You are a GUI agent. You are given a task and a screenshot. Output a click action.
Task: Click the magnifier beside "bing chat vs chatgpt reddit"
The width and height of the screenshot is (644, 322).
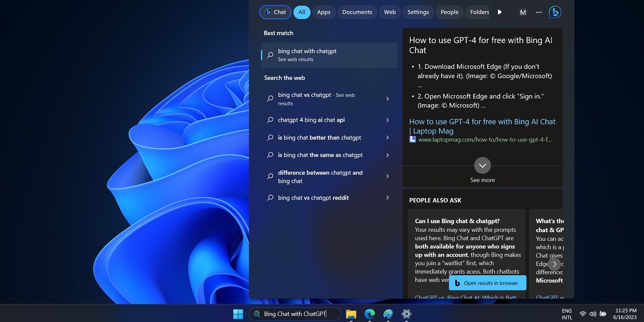[270, 197]
